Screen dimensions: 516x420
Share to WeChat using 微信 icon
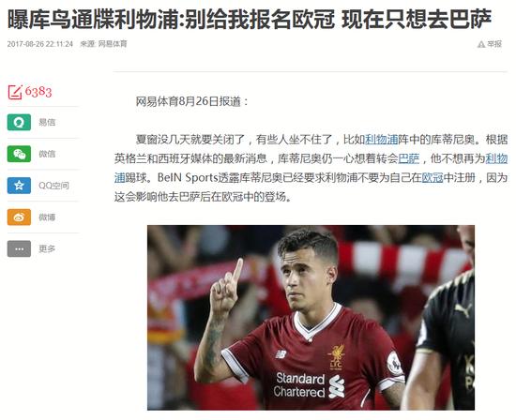coord(19,154)
